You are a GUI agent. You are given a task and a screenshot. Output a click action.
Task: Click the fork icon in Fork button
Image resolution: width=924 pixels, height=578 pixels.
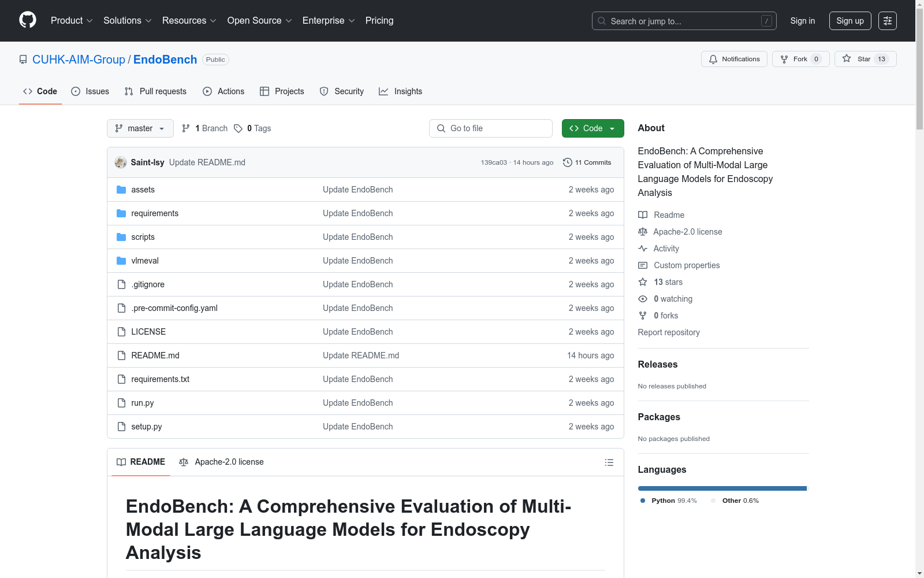[784, 59]
